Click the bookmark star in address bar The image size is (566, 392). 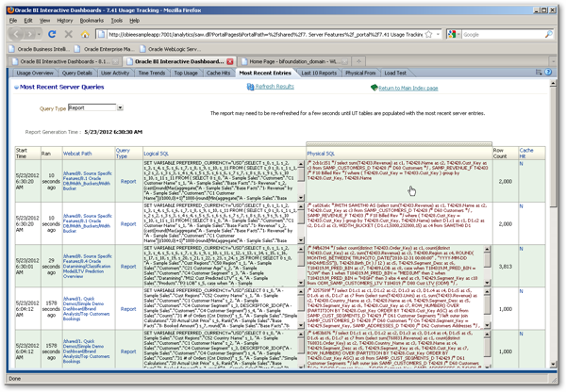point(428,35)
